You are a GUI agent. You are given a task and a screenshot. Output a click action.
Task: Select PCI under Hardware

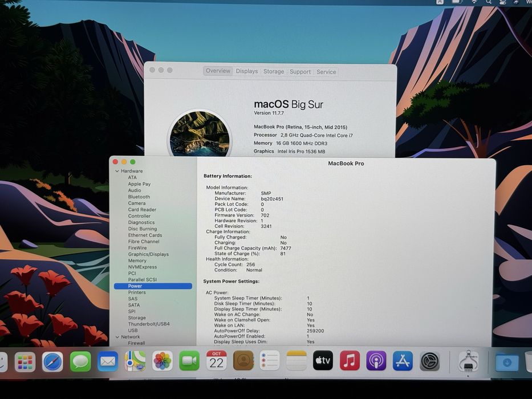[x=132, y=273]
